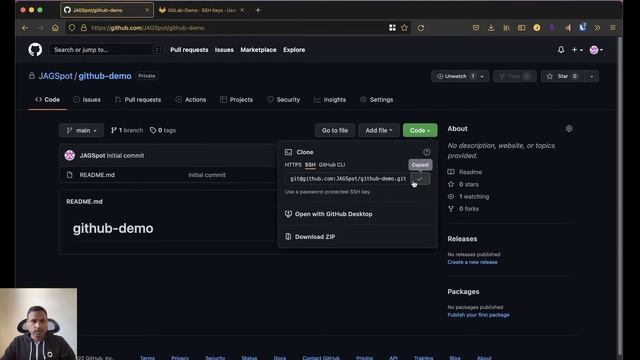
Task: Open the library icon in browser toolbar
Action: coord(506,28)
